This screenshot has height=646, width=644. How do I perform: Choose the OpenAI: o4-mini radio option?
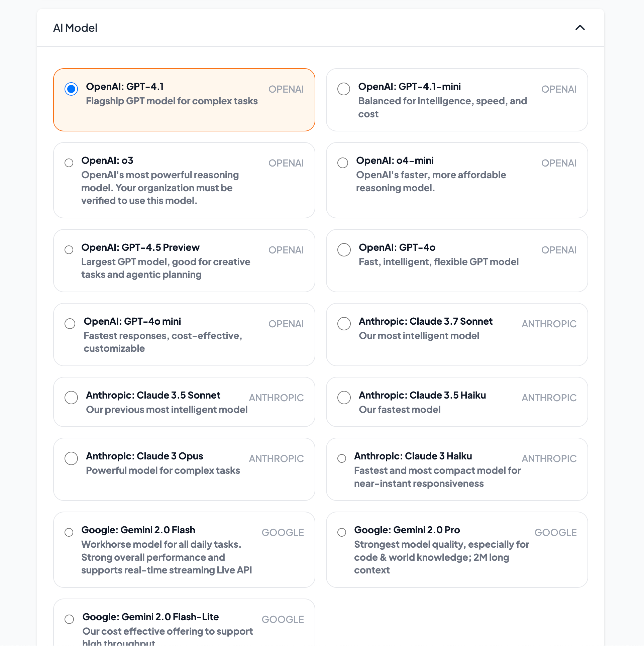point(343,163)
